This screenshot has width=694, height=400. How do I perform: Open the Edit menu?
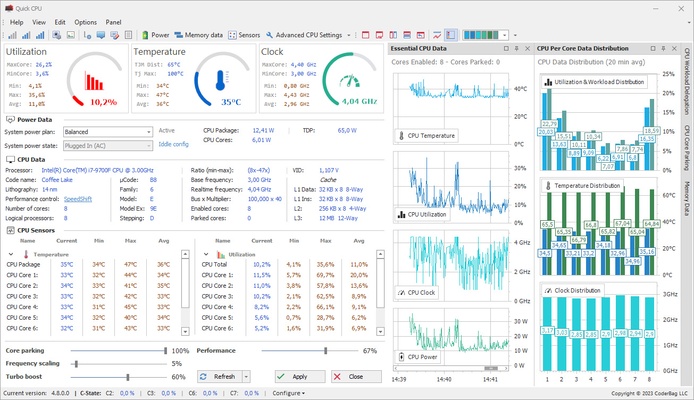tap(60, 22)
